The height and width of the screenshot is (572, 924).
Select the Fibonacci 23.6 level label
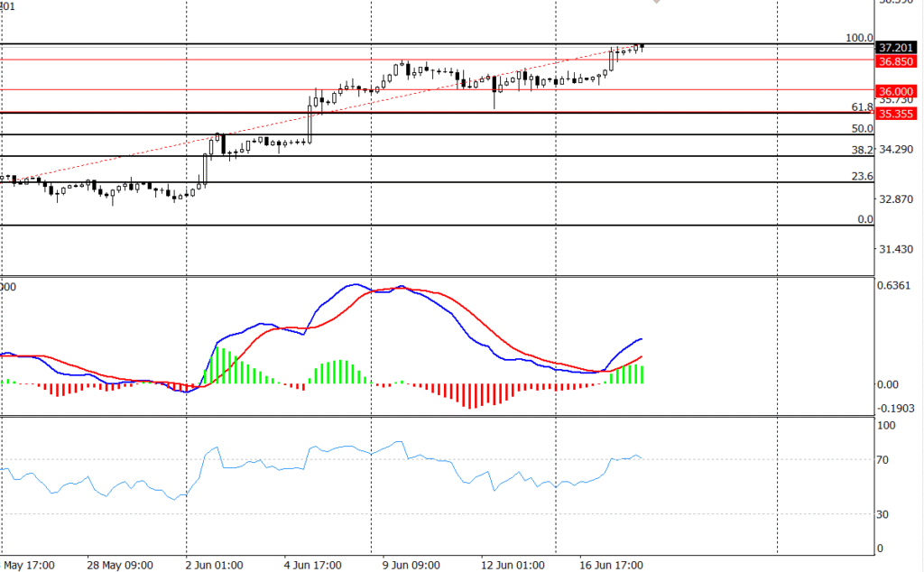tap(862, 176)
